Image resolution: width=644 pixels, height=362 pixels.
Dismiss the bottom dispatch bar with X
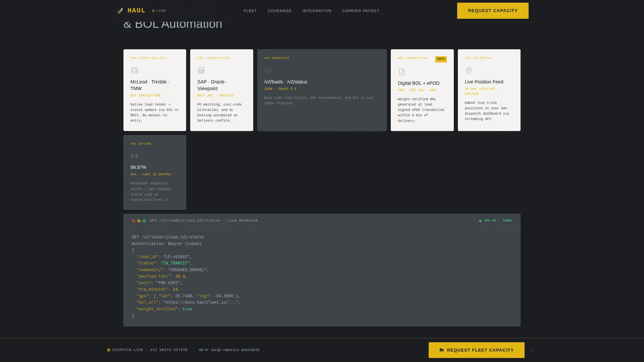pos(533,350)
